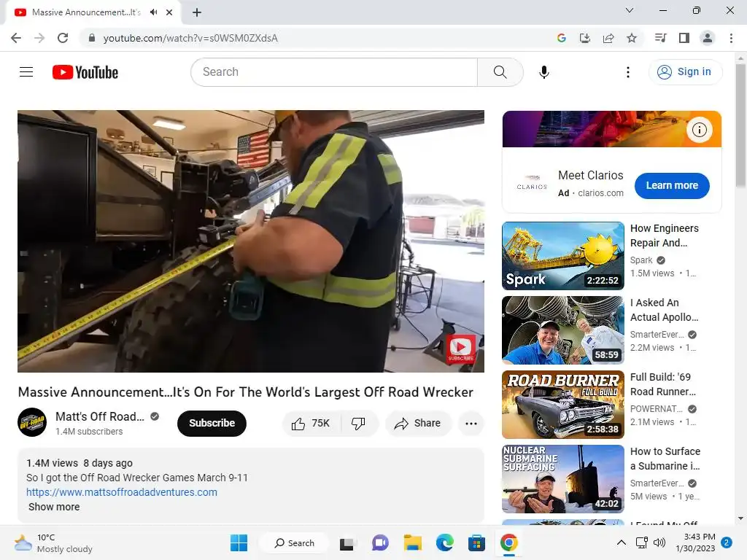Play Road Burner Full Build thumbnail
The height and width of the screenshot is (560, 747).
tap(562, 404)
